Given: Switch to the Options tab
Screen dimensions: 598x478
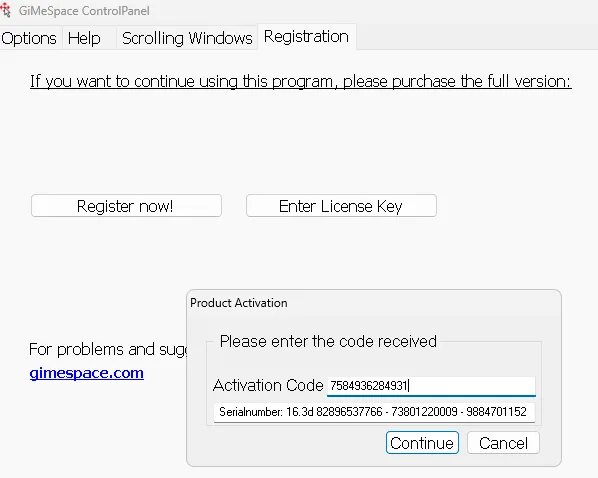Looking at the screenshot, I should [x=29, y=38].
